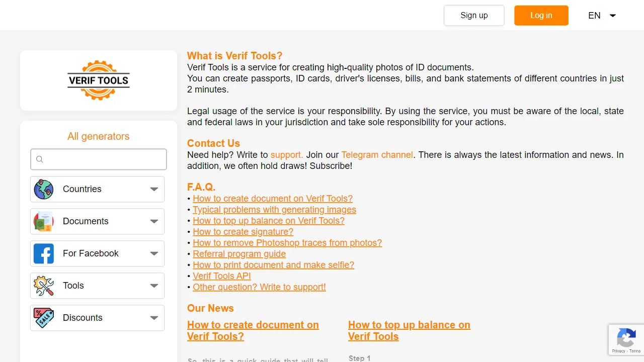Open the support link in Contact Us
The image size is (644, 362).
[287, 155]
